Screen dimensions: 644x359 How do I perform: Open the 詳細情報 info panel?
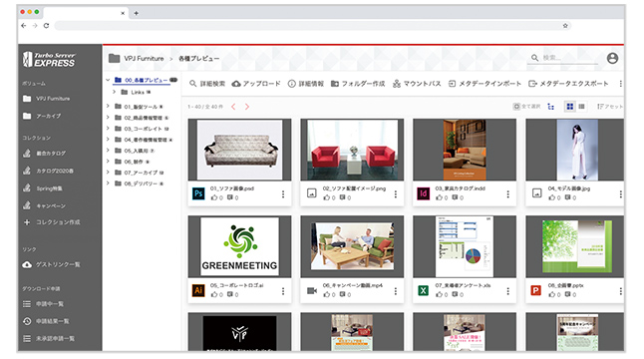pos(306,84)
